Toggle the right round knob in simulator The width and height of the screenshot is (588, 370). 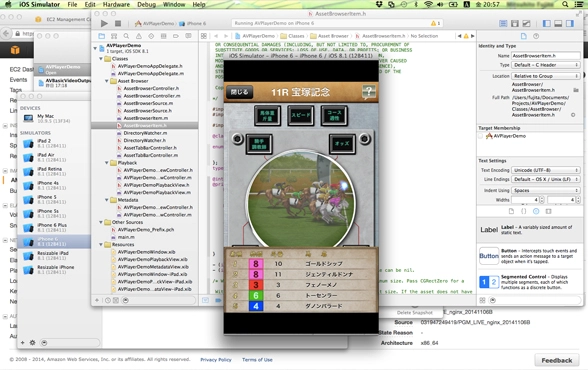[x=364, y=139]
